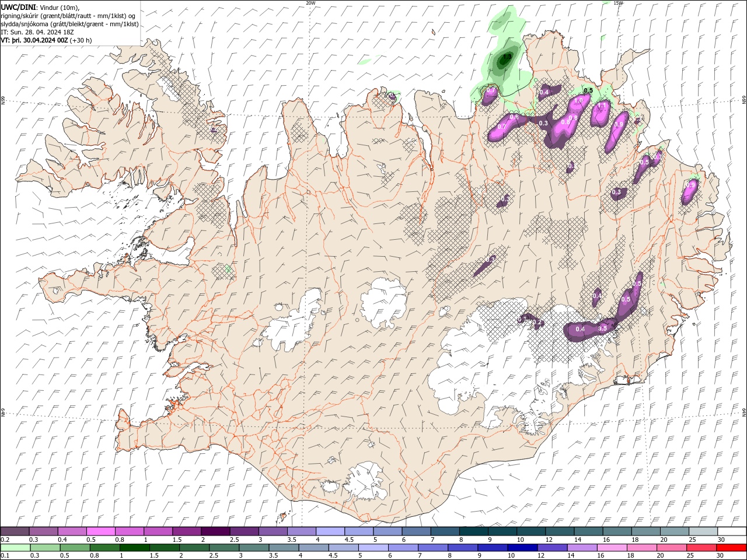The width and height of the screenshot is (747, 560).
Task: Click the 'UWC/DINI: Vindur (10m),' title line
Action: (40, 7)
